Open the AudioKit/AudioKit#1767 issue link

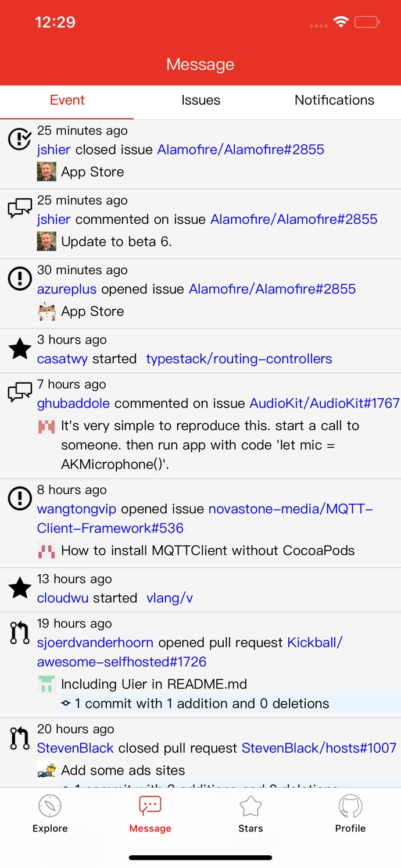click(324, 403)
